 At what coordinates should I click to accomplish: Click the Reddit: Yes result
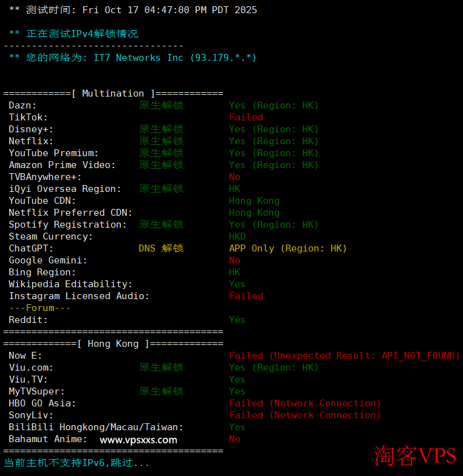(x=237, y=320)
